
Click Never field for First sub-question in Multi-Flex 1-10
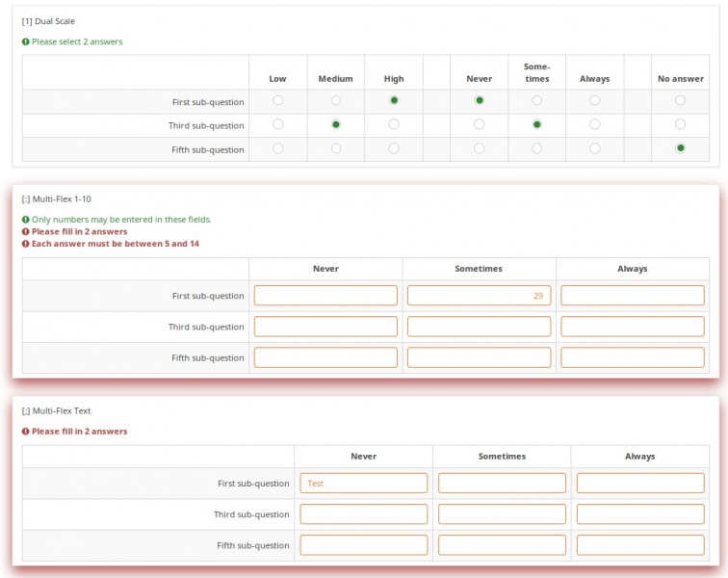click(325, 296)
